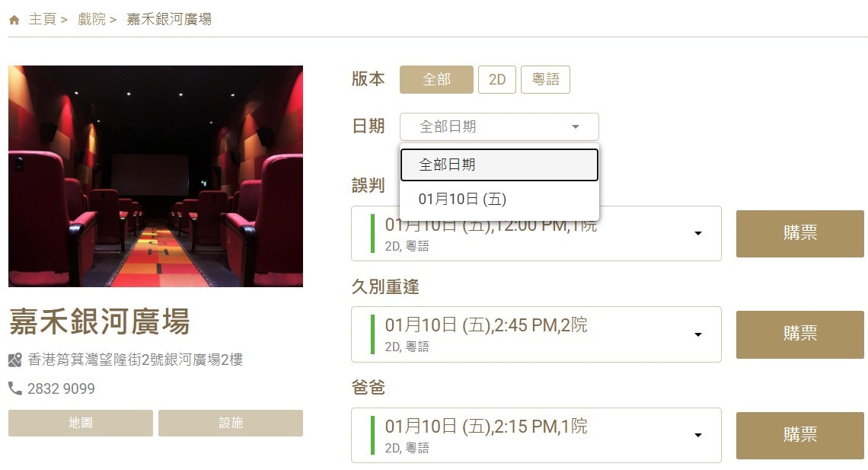Go to 戲院 breadcrumb link
Screen dimensions: 868x470
pyautogui.click(x=91, y=19)
